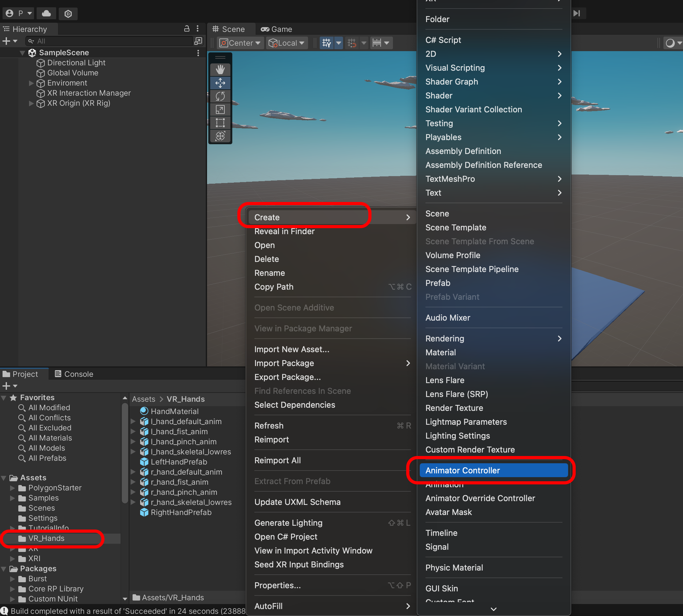Select the Scale tool
The image size is (683, 616).
(220, 110)
